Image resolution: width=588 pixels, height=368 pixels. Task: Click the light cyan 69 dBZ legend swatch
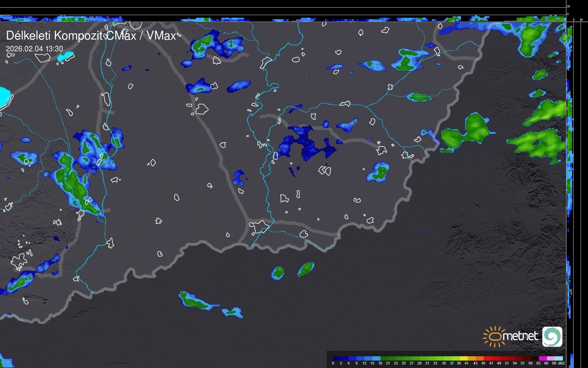[559, 358]
